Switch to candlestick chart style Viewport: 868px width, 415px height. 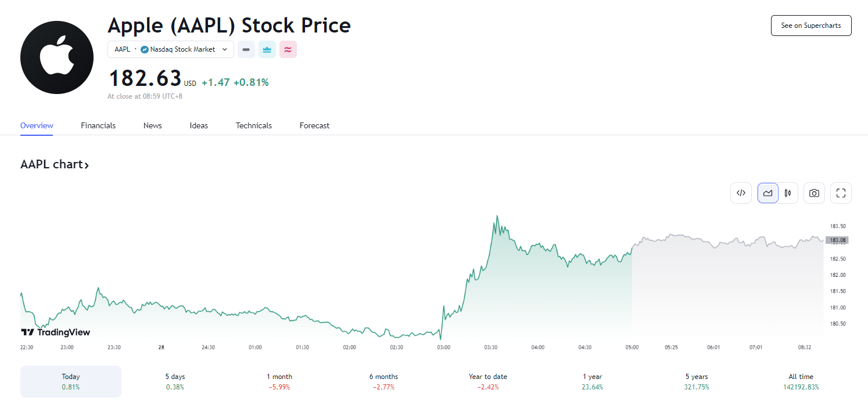tap(788, 193)
